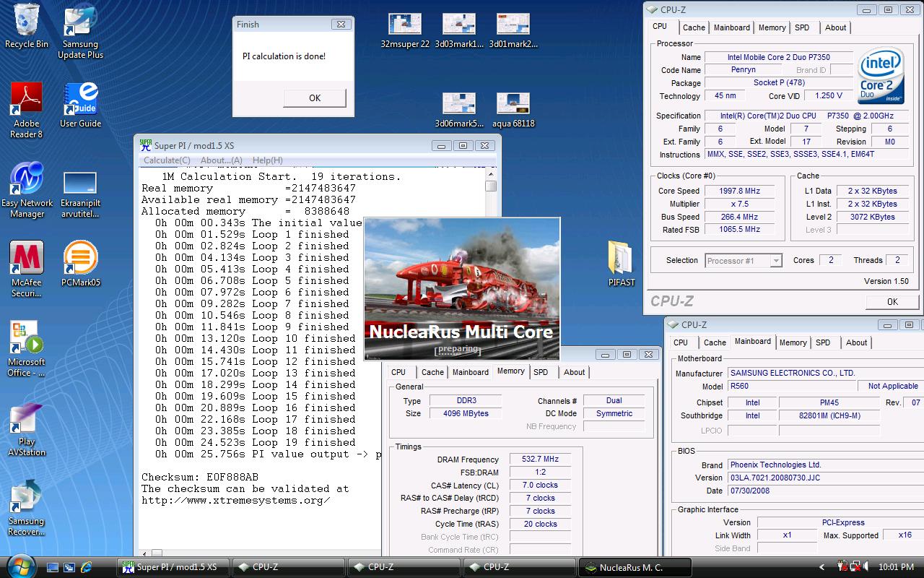Click the NucleaRus Multi Core splash image

pyautogui.click(x=462, y=289)
